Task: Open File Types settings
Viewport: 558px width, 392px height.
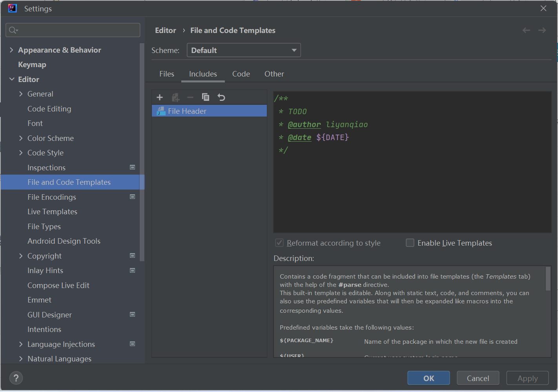Action: (44, 226)
